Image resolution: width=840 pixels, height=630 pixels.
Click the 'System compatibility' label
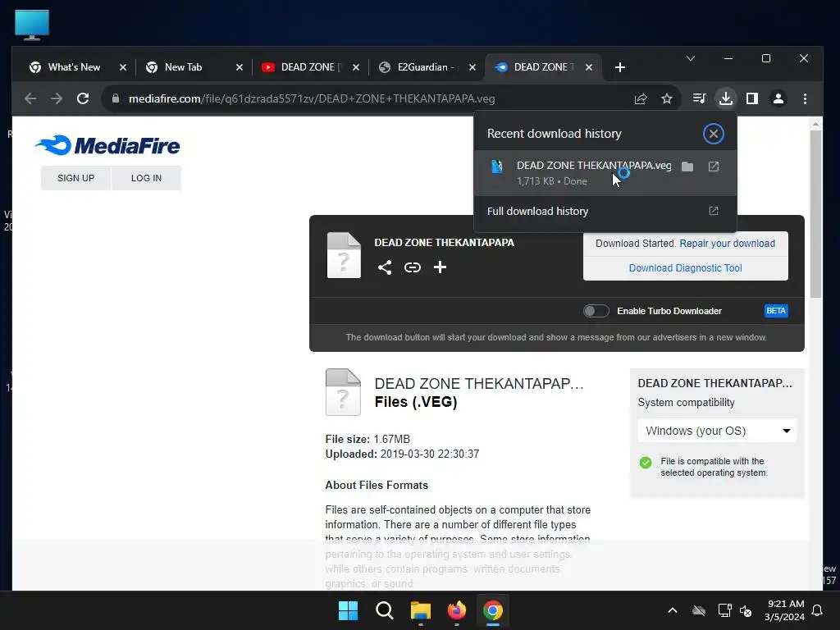686,402
